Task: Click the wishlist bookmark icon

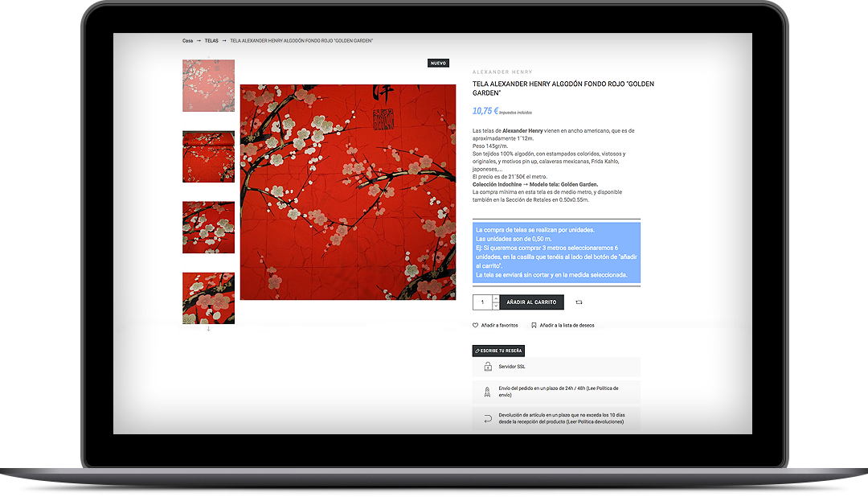Action: pos(534,325)
